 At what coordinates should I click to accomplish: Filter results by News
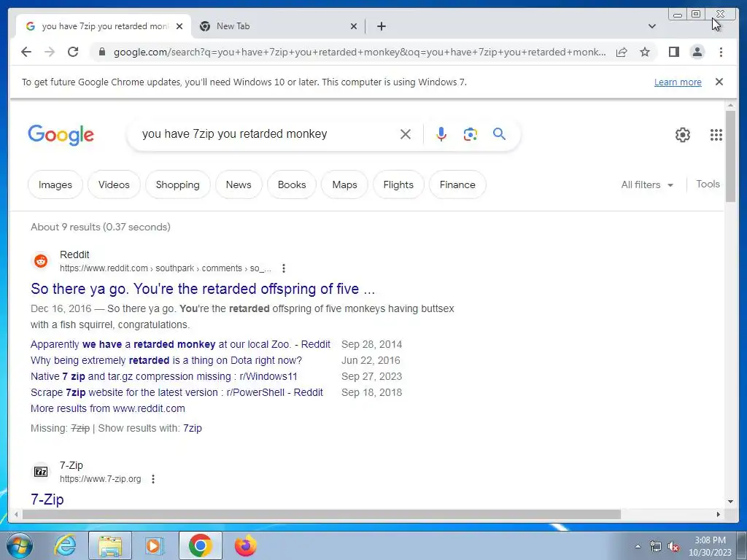[239, 184]
